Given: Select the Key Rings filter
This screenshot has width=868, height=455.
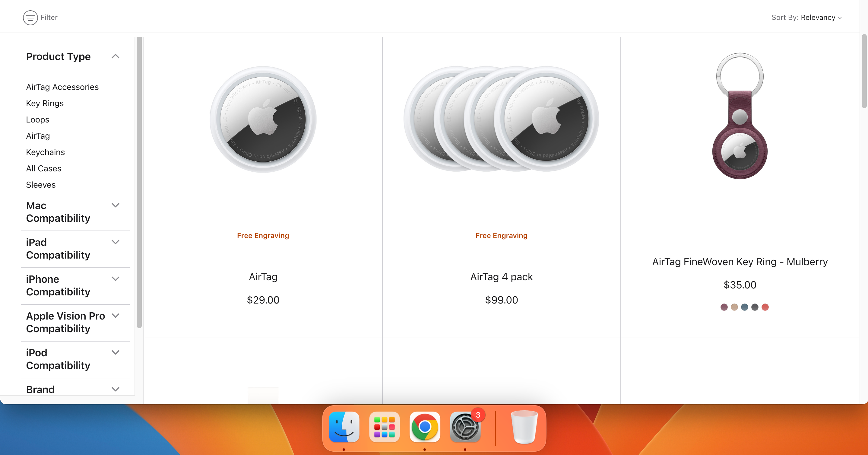Looking at the screenshot, I should point(45,103).
